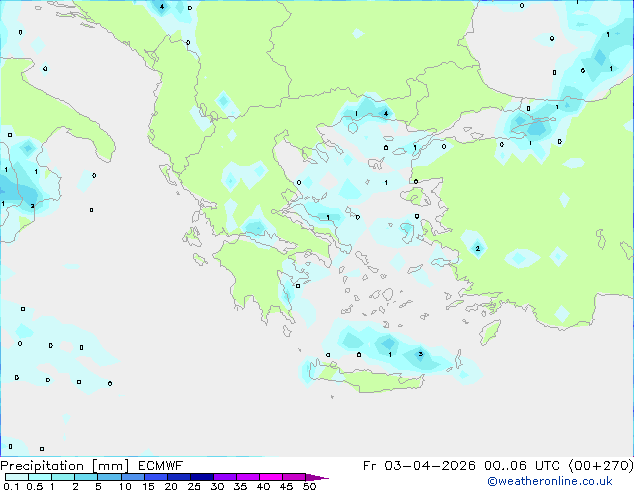Click the 10–15 mm legend swatch
Viewport: 634px width, 490px height.
coord(132,477)
